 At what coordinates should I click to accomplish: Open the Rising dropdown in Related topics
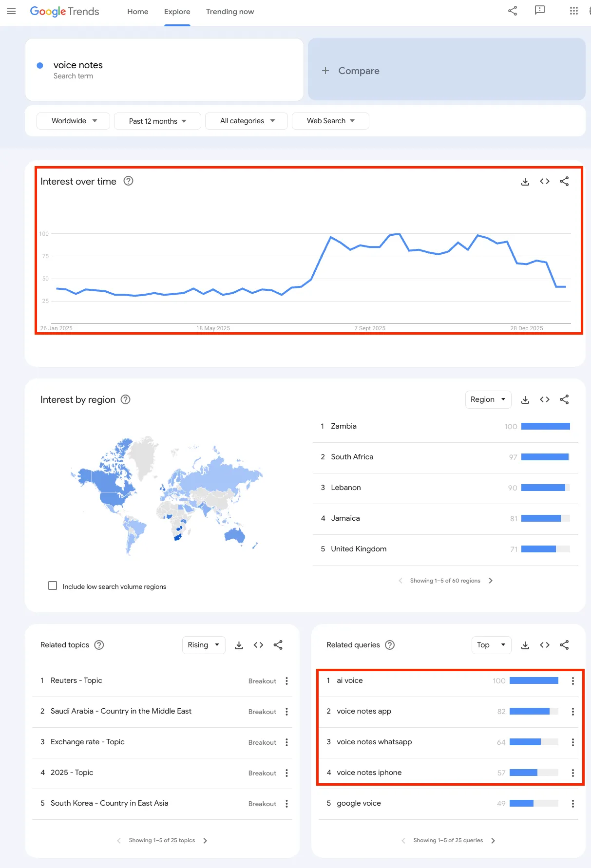click(x=204, y=645)
